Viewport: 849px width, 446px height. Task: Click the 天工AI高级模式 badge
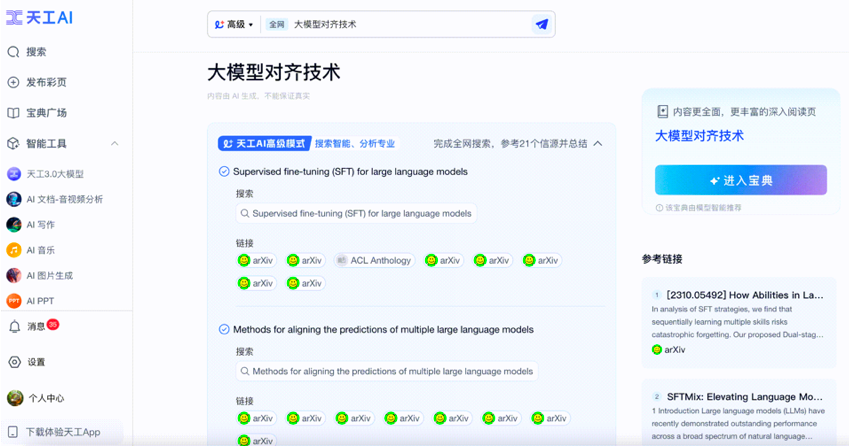[264, 143]
